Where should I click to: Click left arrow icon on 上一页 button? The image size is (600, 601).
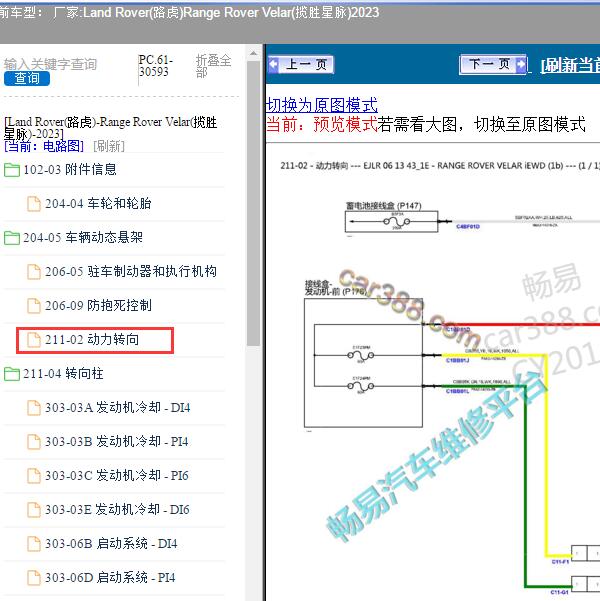point(273,64)
